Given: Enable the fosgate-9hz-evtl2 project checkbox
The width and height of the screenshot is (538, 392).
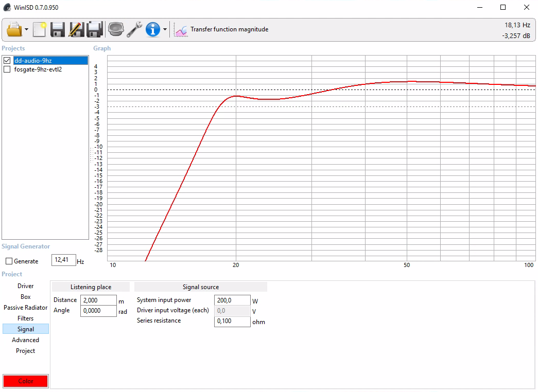Looking at the screenshot, I should tap(7, 69).
